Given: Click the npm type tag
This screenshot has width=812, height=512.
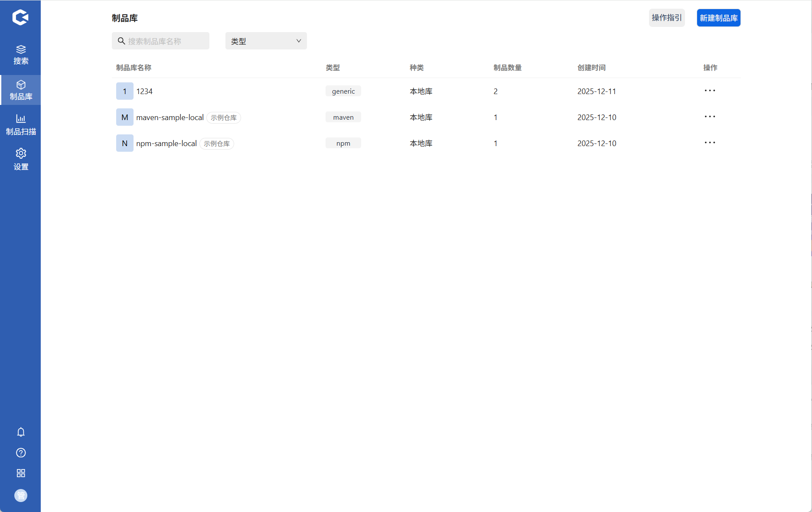Looking at the screenshot, I should point(343,143).
